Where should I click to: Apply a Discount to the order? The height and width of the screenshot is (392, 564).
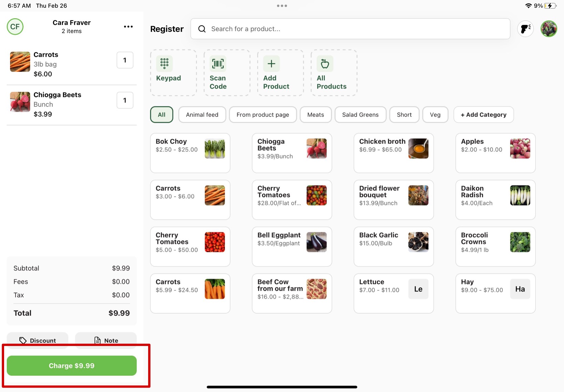point(38,340)
